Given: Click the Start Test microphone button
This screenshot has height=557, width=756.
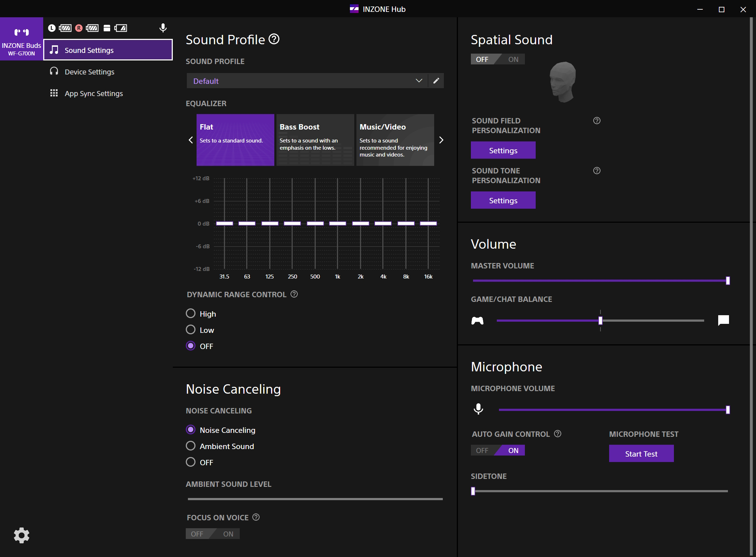Looking at the screenshot, I should coord(641,453).
